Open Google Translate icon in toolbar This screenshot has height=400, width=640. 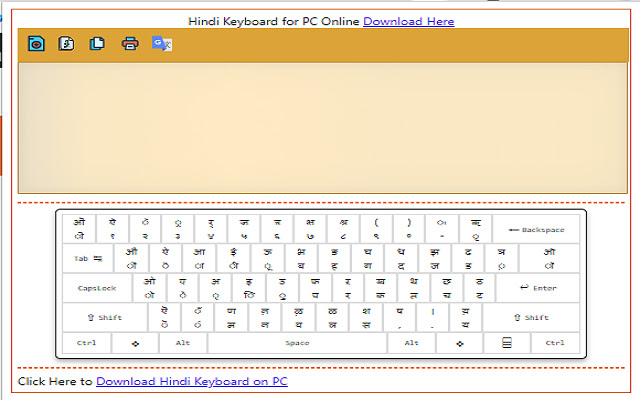point(162,43)
